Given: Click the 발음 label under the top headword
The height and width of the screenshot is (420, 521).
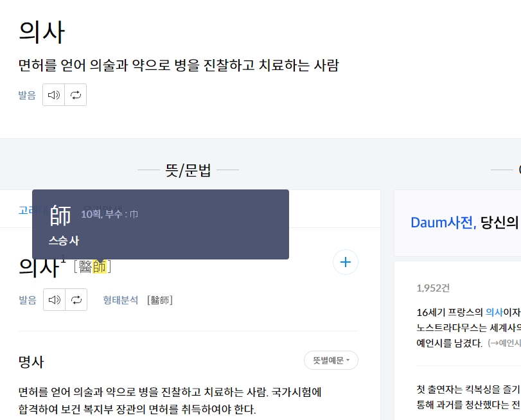Looking at the screenshot, I should point(27,95).
